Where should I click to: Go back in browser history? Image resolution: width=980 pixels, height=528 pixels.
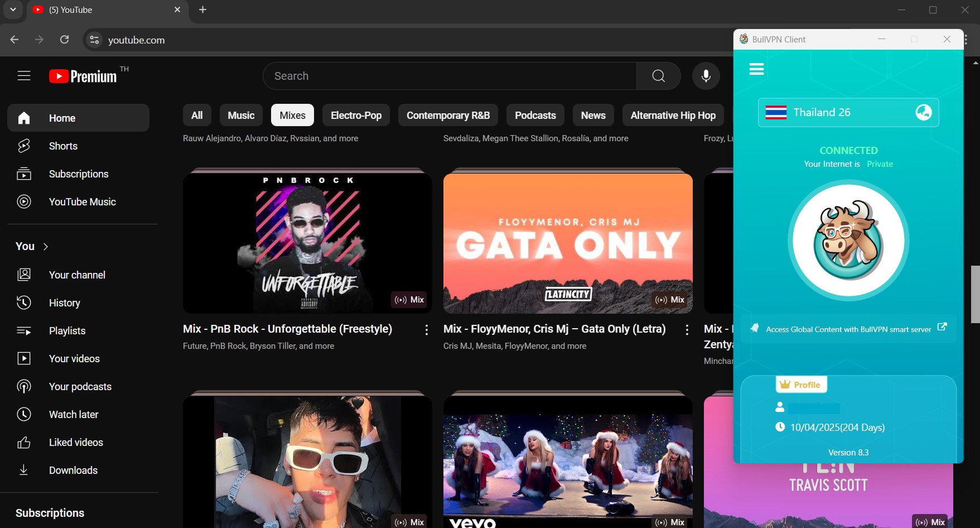click(x=15, y=40)
